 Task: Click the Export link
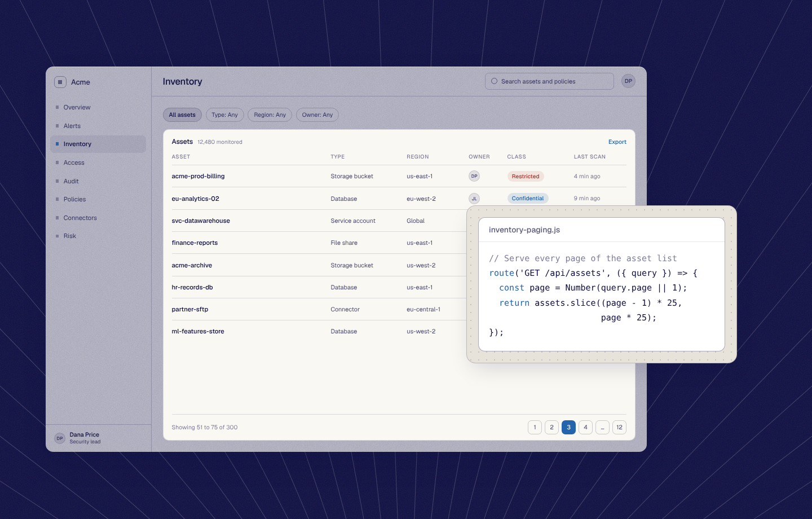[617, 142]
